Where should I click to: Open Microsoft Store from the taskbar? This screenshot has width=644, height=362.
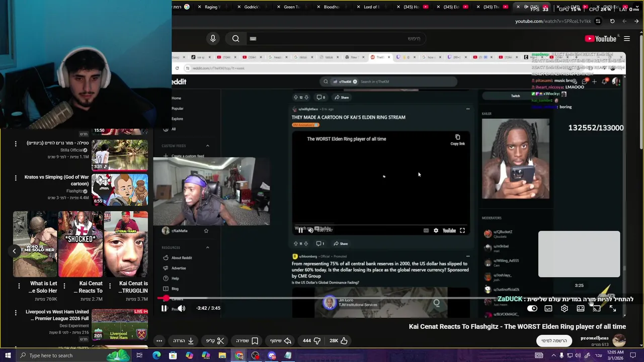coord(173,355)
